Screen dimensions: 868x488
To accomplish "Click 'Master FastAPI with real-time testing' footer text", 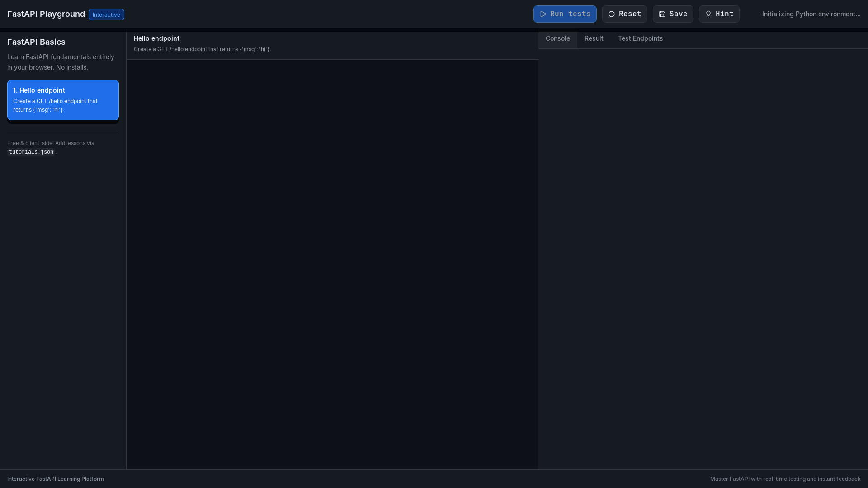I will click(x=785, y=479).
